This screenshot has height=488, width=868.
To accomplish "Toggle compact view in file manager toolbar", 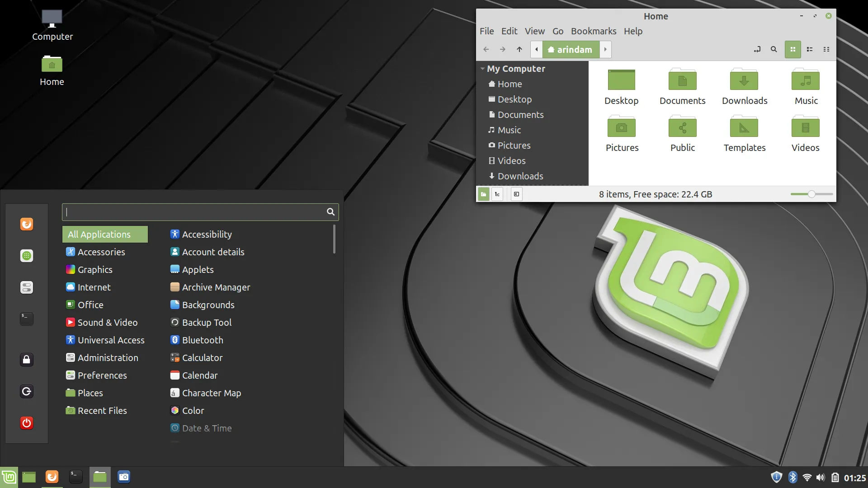I will 826,49.
